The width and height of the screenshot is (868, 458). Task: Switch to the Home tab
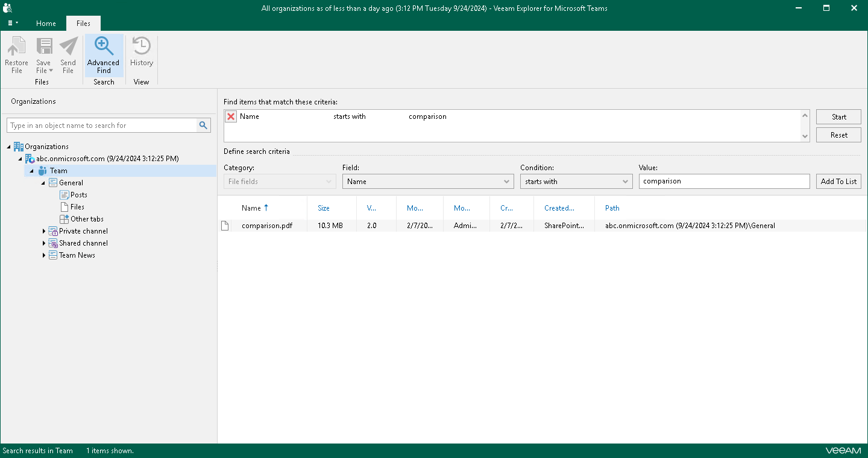[46, 24]
